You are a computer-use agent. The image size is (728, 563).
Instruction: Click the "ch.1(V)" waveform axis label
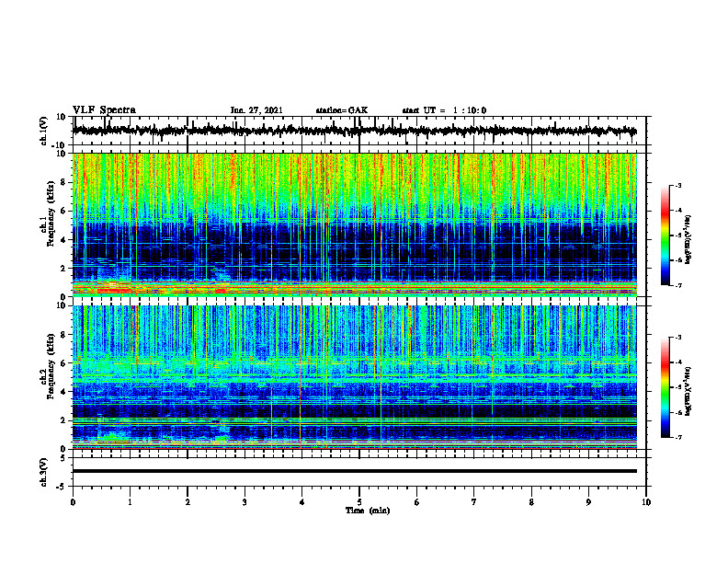(x=44, y=131)
